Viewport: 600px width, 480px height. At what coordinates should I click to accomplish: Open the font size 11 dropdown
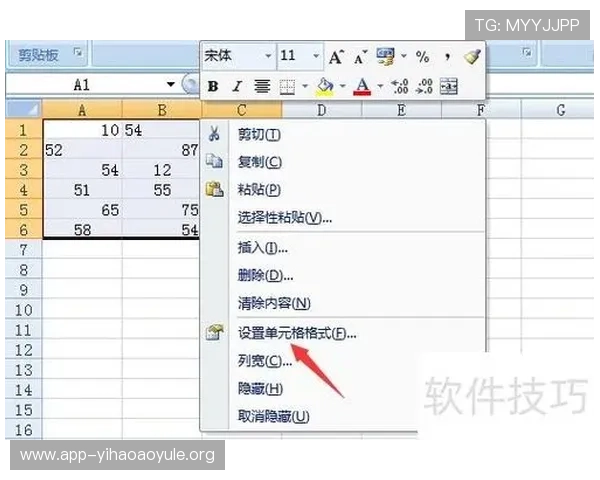coord(316,56)
